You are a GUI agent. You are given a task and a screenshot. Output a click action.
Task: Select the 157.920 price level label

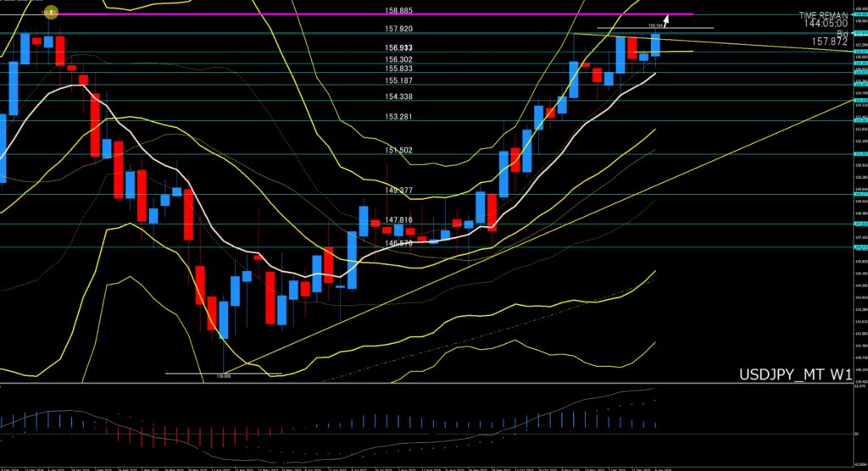click(x=398, y=29)
